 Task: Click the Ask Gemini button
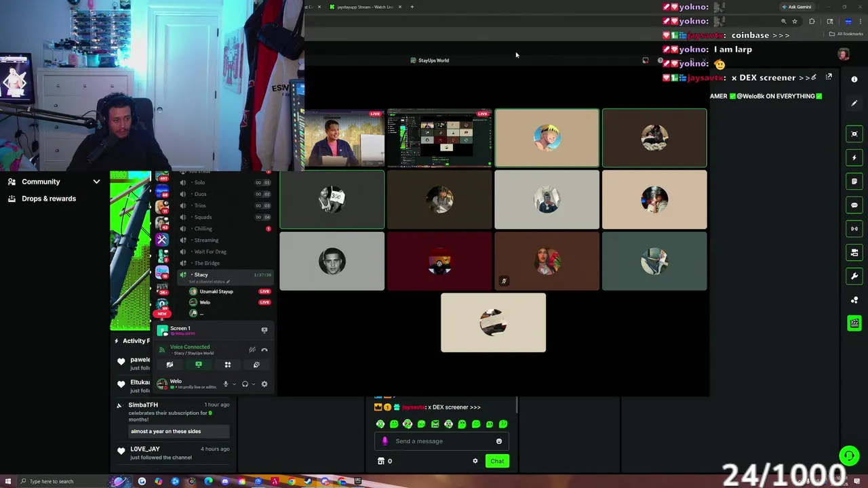pyautogui.click(x=797, y=7)
